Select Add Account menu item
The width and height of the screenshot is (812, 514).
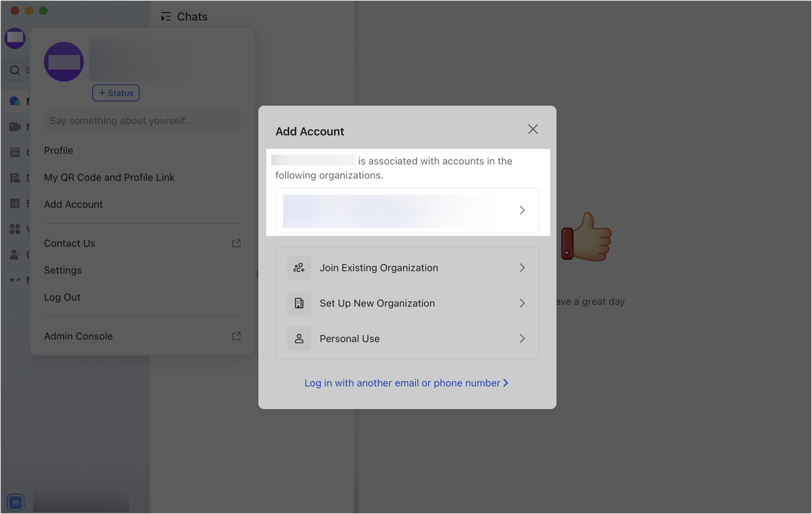coord(73,204)
